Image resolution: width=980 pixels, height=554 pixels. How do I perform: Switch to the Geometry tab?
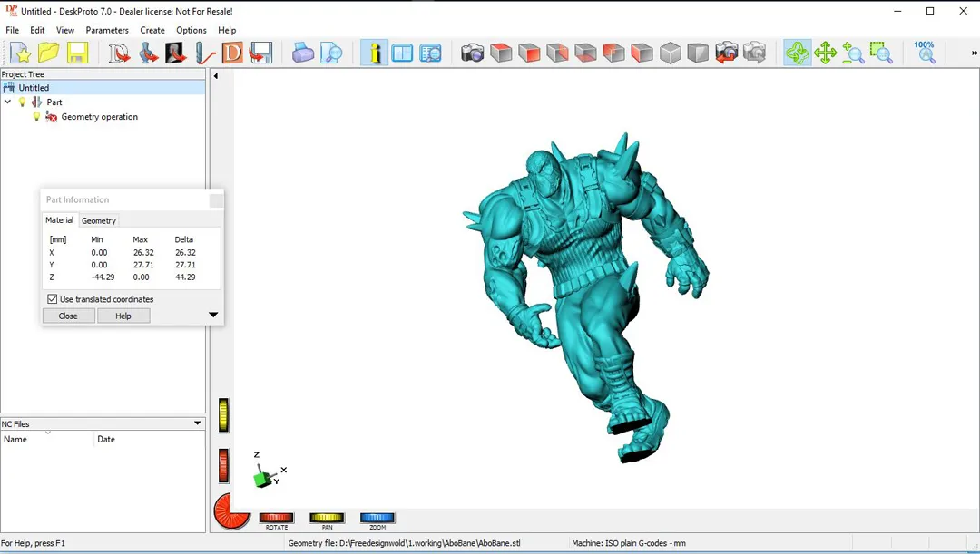click(x=99, y=220)
